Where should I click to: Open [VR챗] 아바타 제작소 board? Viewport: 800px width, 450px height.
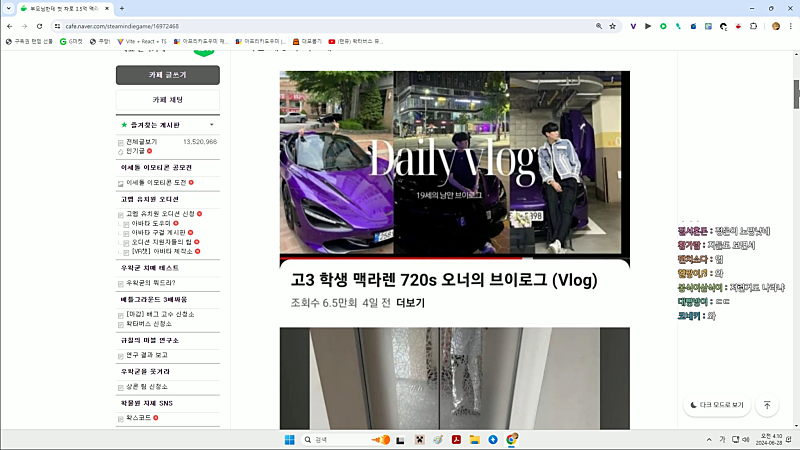point(162,252)
